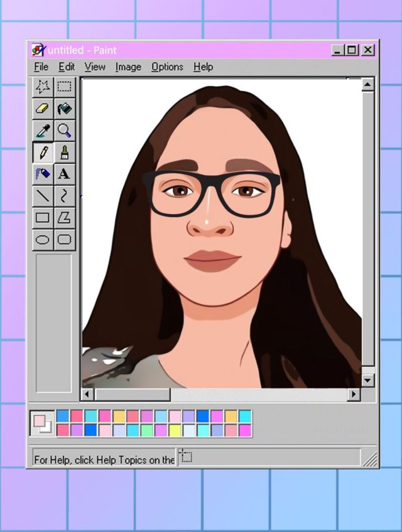Image resolution: width=402 pixels, height=532 pixels.
Task: Select the Magnifier tool
Action: [x=65, y=130]
